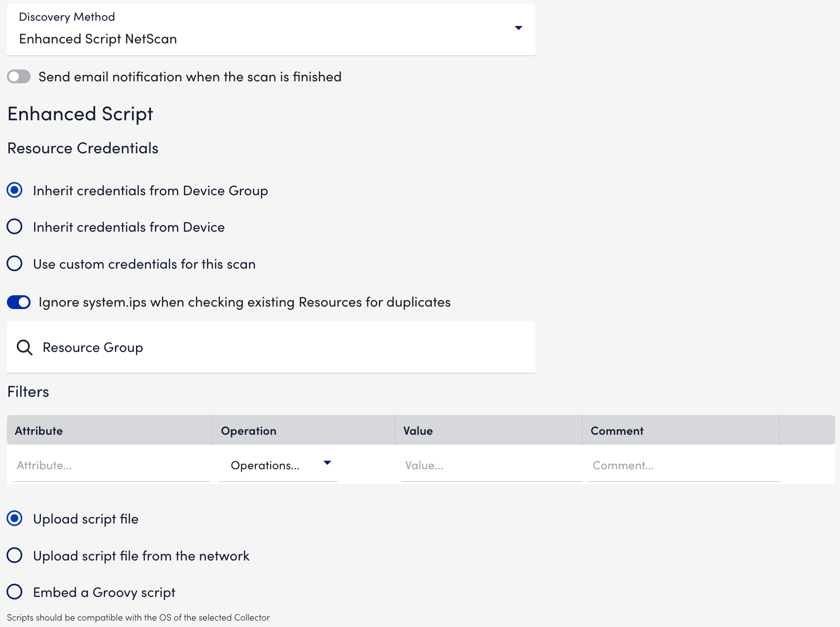Choose Use custom credentials for this scan
Viewport: 840px width, 627px height.
coord(15,264)
